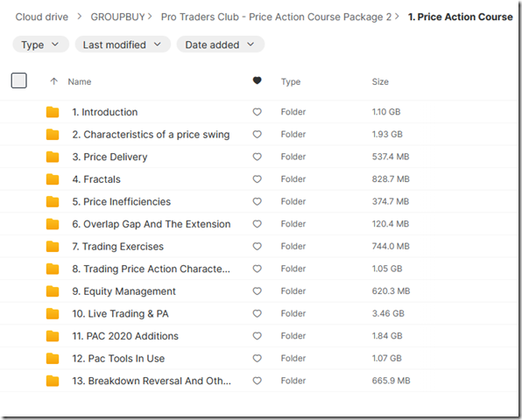Click the 1.10 GB size value

tap(386, 112)
